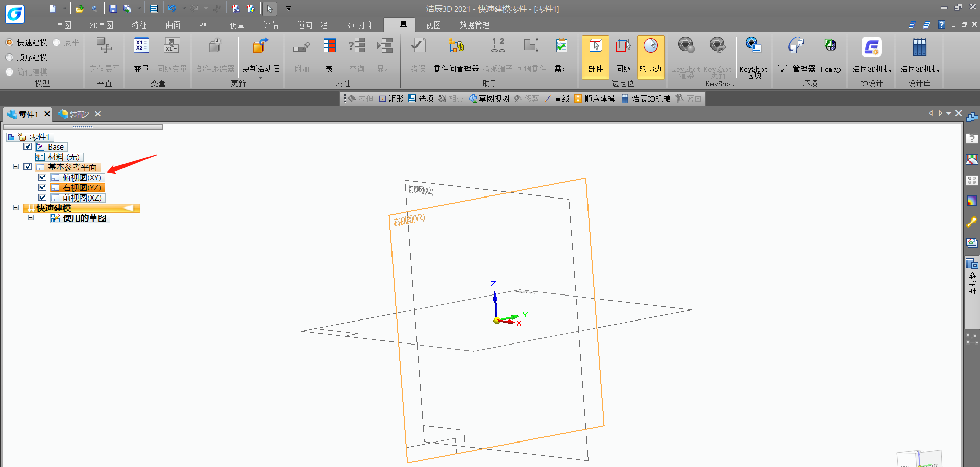
Task: Expand the 使用的草图 tree node
Action: 31,218
